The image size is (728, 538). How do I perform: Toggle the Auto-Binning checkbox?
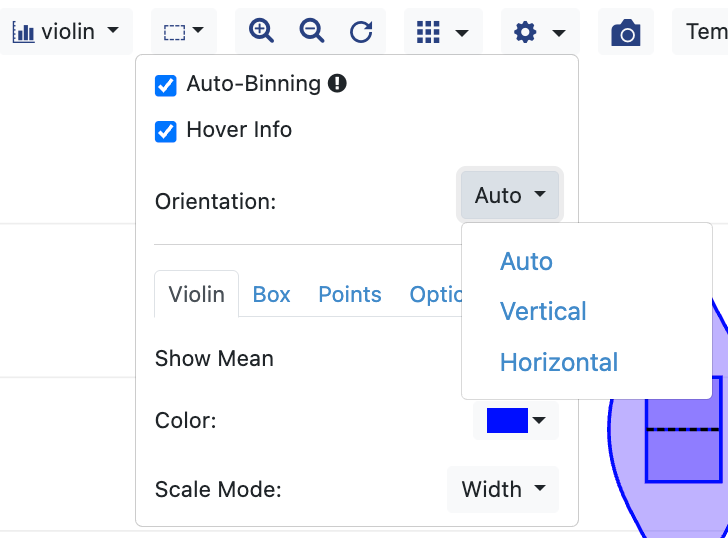pyautogui.click(x=166, y=86)
